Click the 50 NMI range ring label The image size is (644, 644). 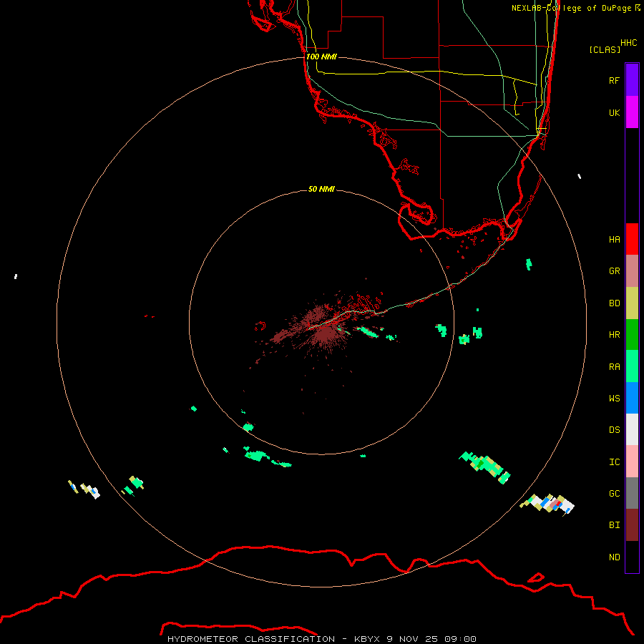coord(321,189)
